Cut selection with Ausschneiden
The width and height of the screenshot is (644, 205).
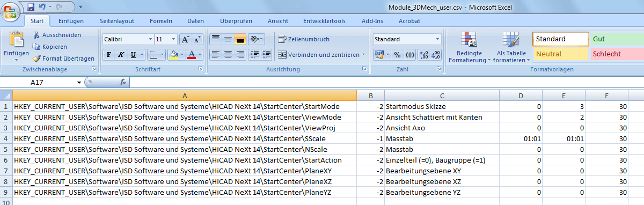point(57,35)
